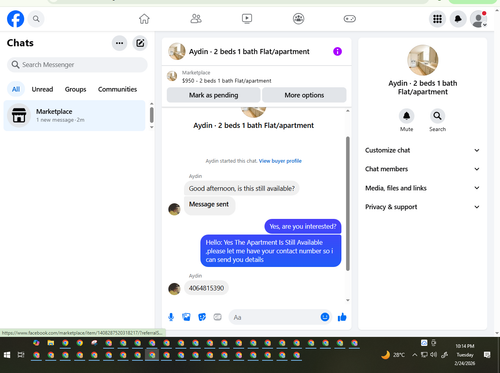Open the Marketplace conversation row
500x373 pixels.
[75, 115]
